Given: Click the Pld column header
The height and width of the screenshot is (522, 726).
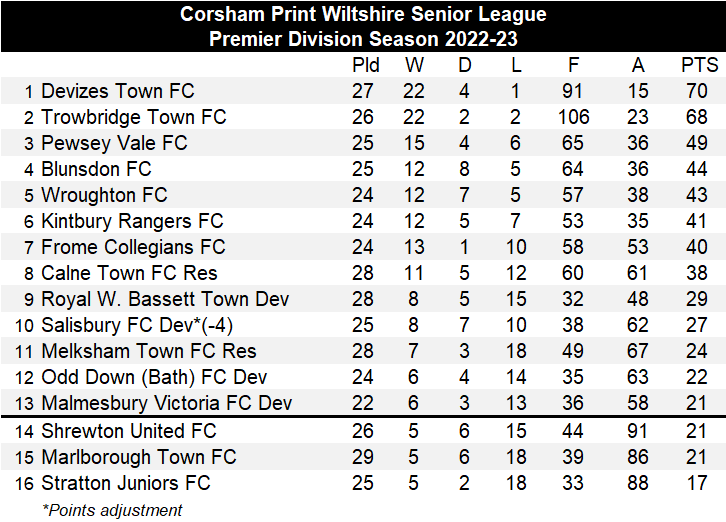Looking at the screenshot, I should pos(365,65).
